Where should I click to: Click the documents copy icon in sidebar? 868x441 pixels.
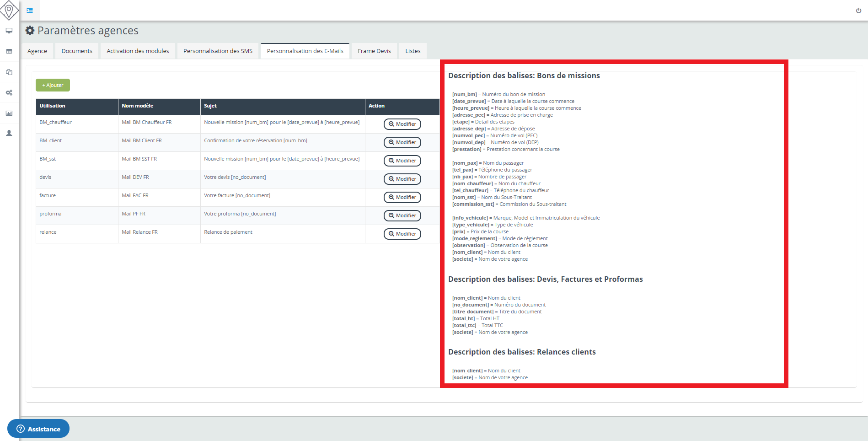point(9,72)
